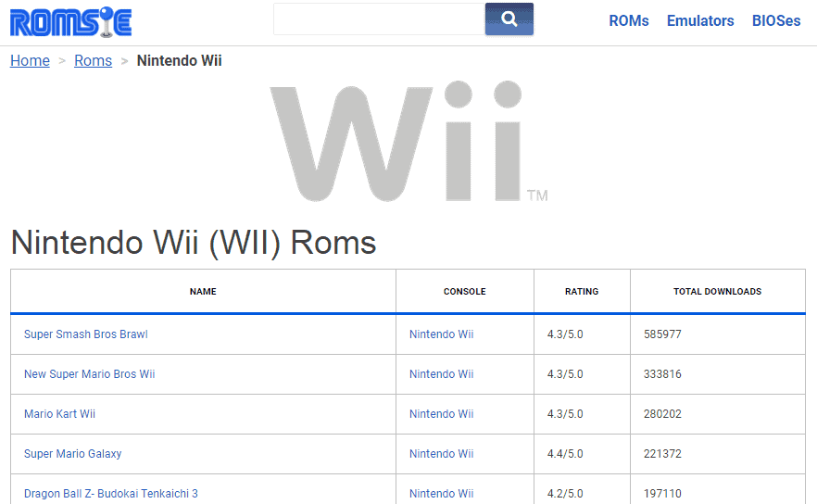Open Dragon Ball Z- Budokai Tenkaichi 3
The image size is (817, 504).
point(111,494)
